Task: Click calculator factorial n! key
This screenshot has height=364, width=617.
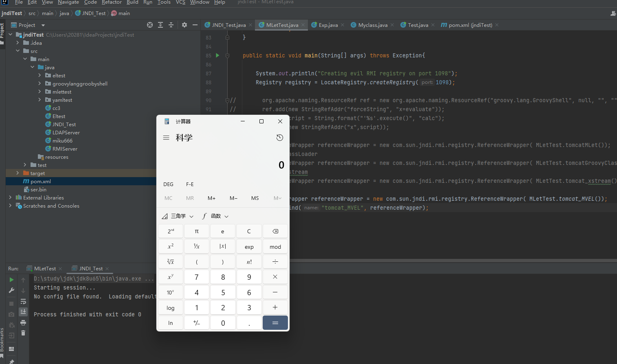Action: click(x=249, y=262)
